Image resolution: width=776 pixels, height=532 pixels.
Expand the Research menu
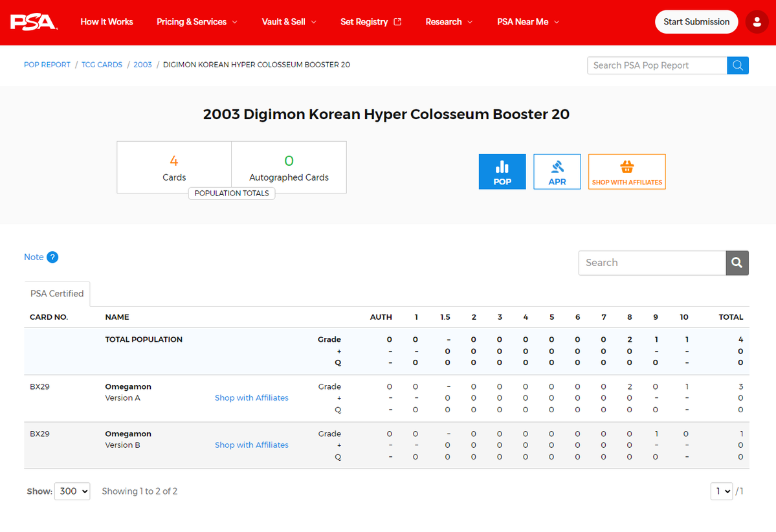coord(449,22)
